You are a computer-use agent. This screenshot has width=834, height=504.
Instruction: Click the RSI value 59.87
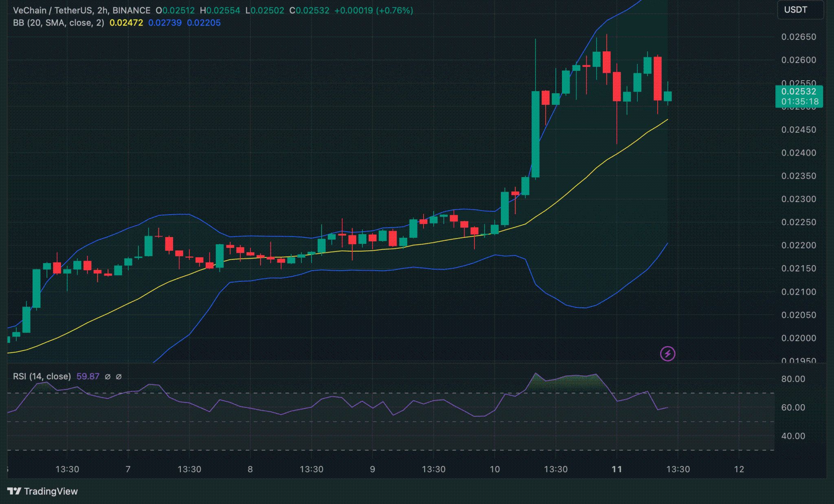(x=88, y=376)
